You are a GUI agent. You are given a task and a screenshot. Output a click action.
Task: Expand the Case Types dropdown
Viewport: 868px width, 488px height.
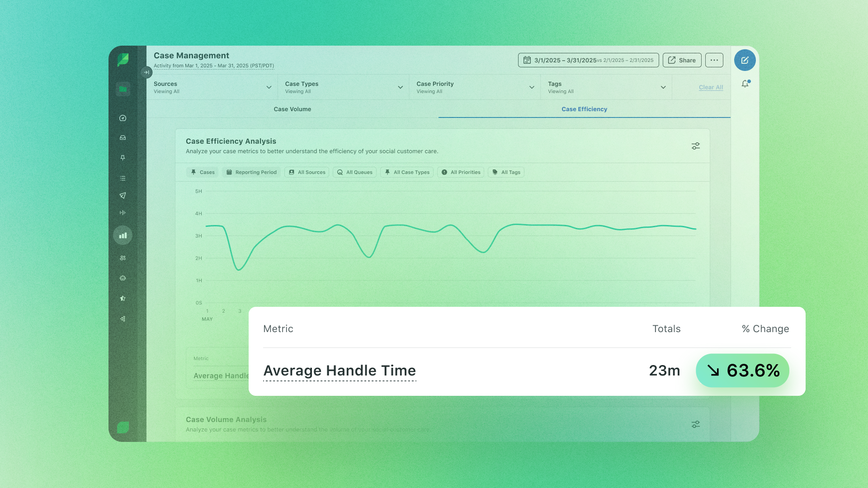coord(344,87)
